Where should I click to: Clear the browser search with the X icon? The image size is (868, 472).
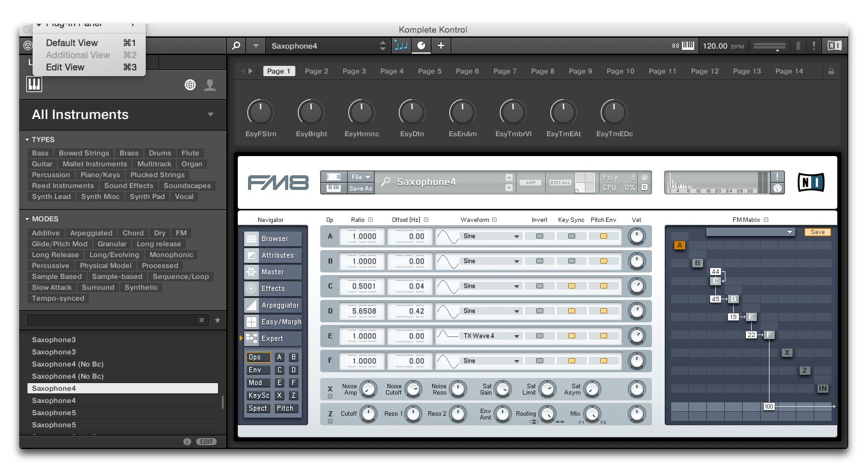(x=202, y=320)
